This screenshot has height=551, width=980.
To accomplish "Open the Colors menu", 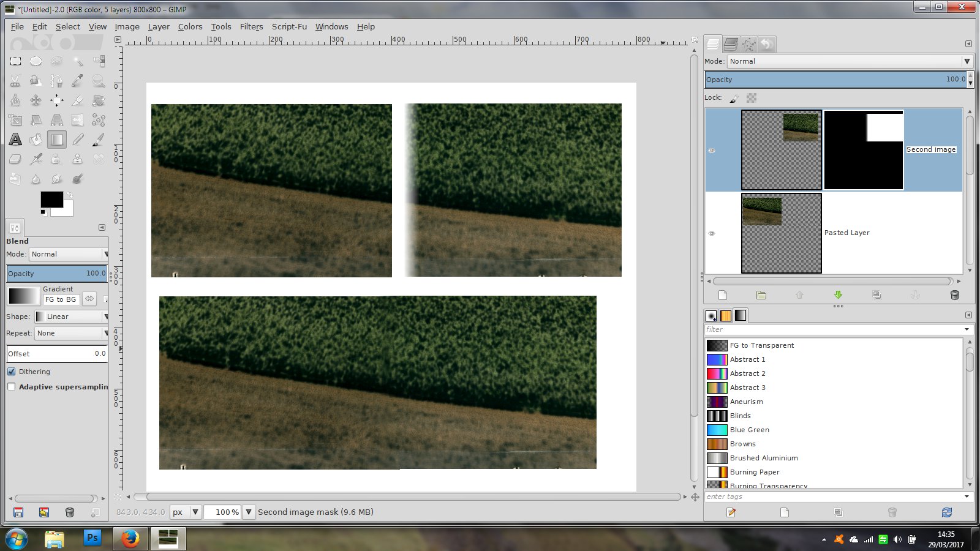I will [190, 26].
